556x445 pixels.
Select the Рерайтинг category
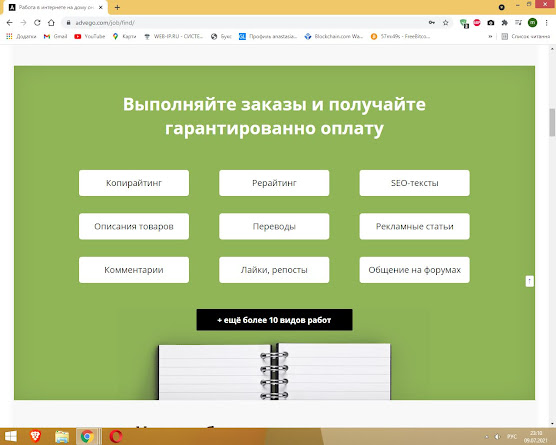[274, 183]
